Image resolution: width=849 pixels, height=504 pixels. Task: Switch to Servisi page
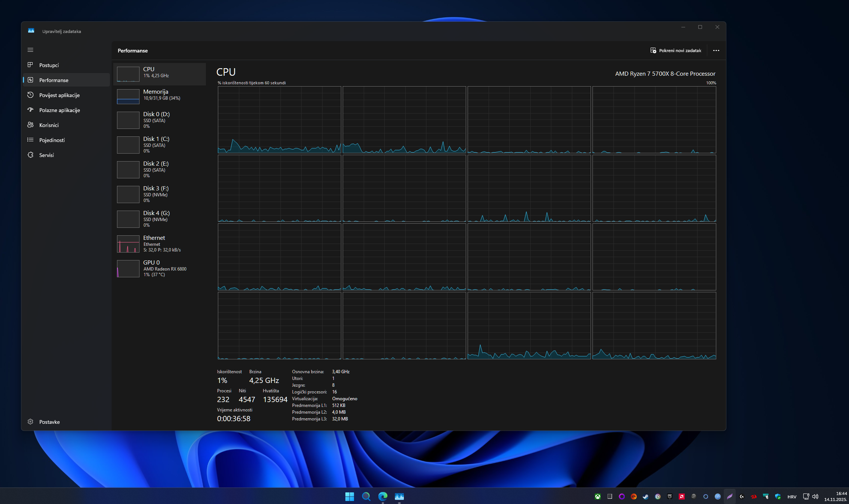[46, 155]
